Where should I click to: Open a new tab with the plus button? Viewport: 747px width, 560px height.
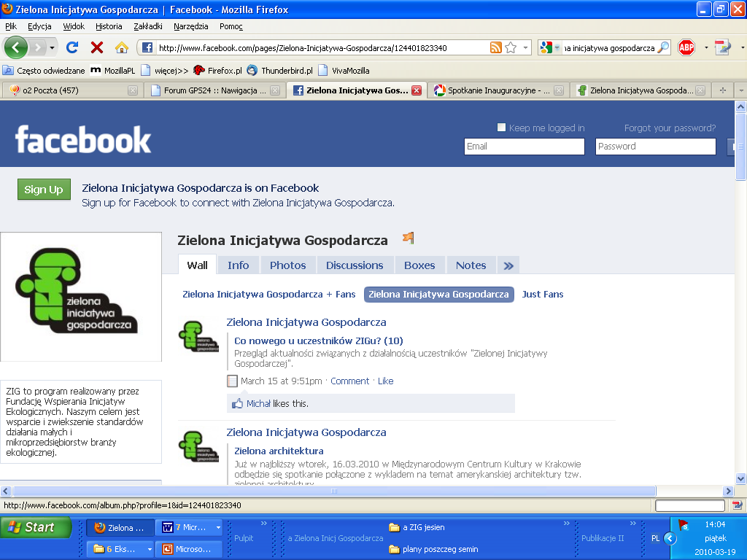723,90
